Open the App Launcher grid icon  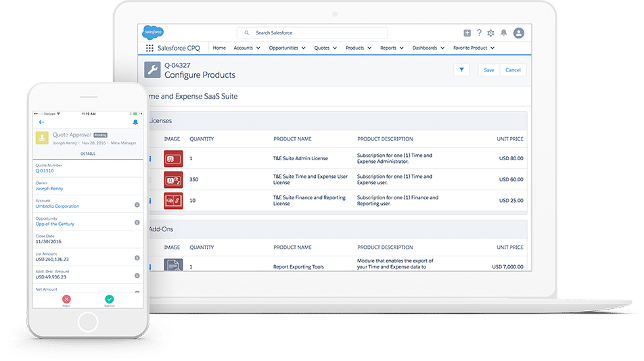[x=149, y=48]
